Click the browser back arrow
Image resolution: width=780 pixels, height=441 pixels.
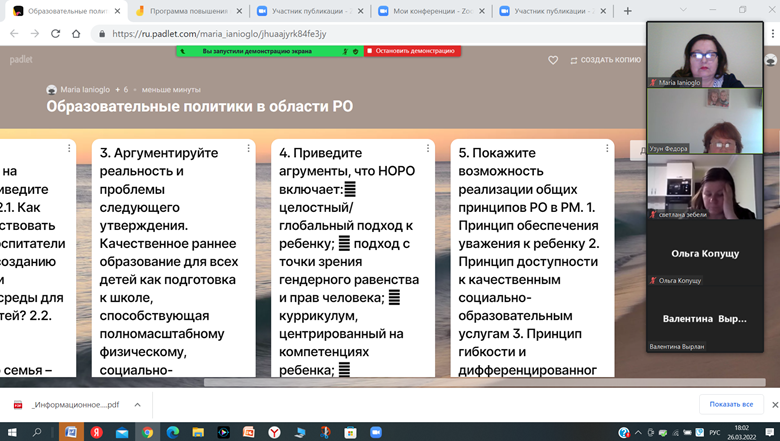[x=14, y=33]
